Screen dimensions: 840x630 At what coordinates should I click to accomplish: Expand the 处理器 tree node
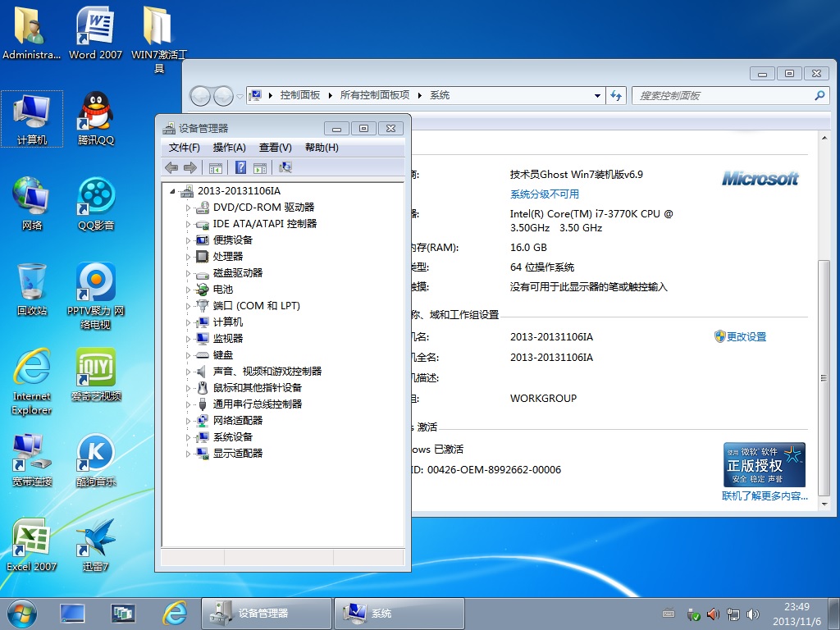click(188, 257)
